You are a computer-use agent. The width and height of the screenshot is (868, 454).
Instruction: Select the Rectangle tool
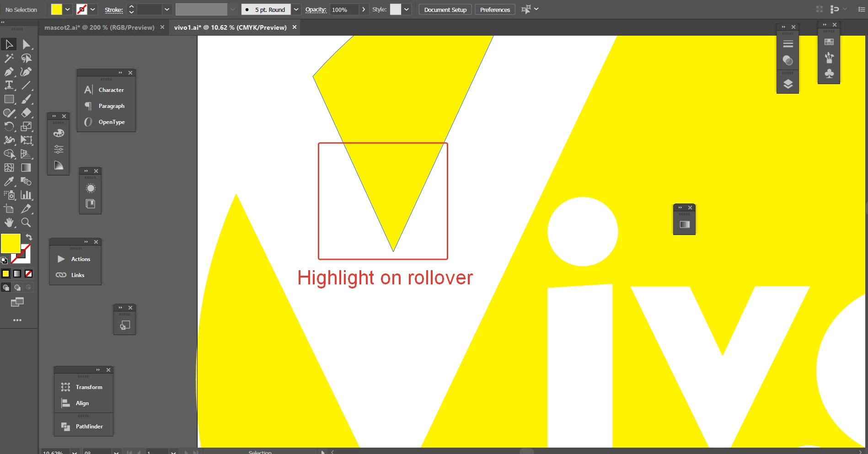(9, 99)
